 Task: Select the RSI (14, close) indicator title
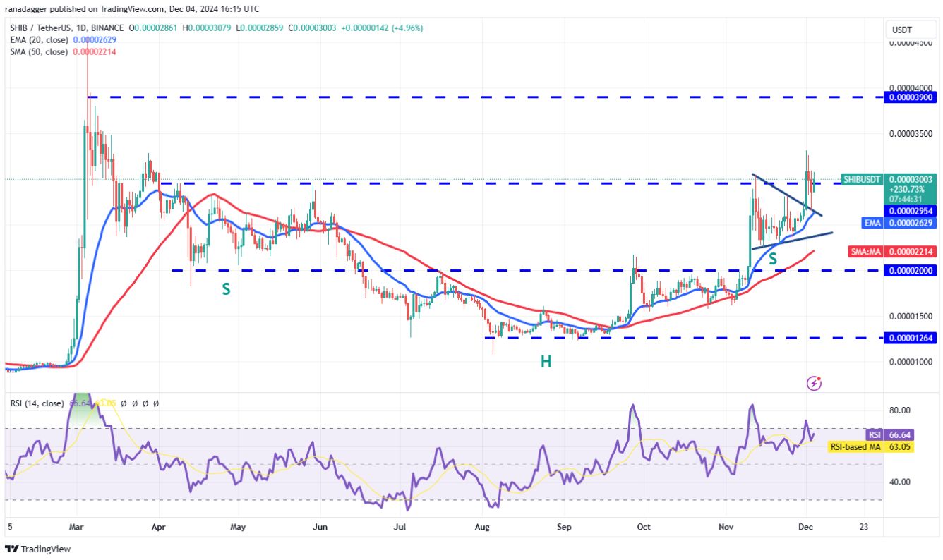(37, 403)
